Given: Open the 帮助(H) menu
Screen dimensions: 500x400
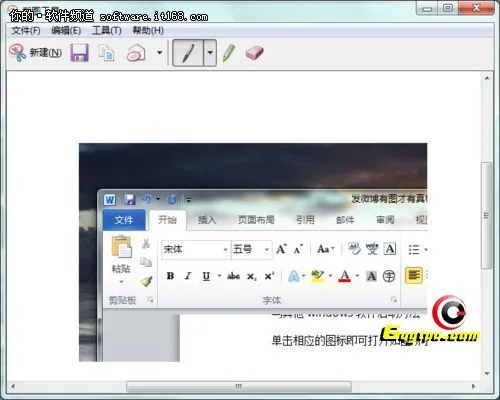Looking at the screenshot, I should click(148, 31).
